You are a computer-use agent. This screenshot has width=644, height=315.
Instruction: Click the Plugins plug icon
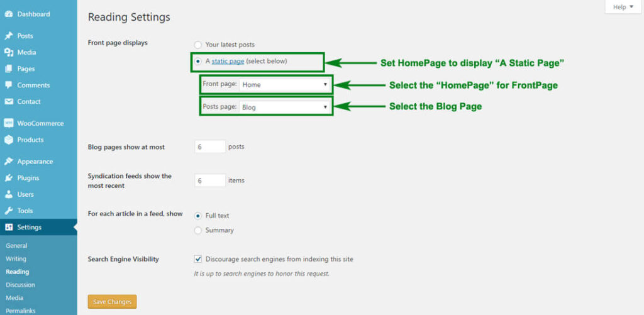pyautogui.click(x=9, y=178)
